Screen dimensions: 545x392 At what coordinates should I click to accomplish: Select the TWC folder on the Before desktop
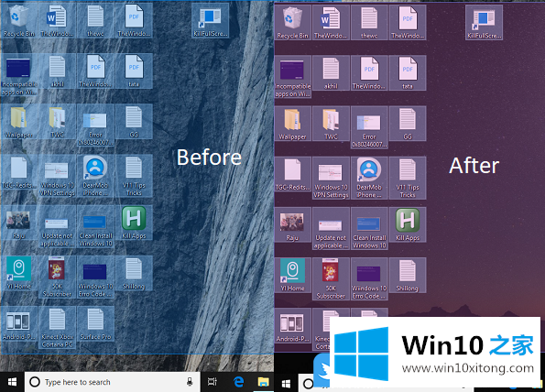(x=57, y=121)
